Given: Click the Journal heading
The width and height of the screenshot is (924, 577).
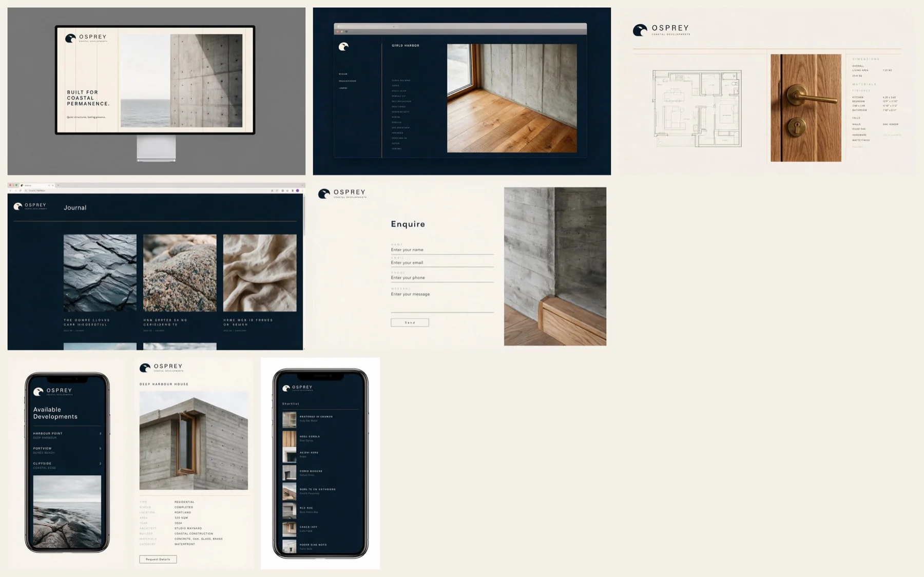Looking at the screenshot, I should (75, 208).
